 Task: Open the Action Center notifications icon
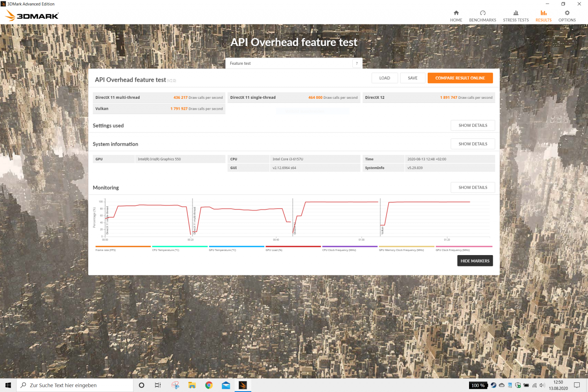pyautogui.click(x=578, y=385)
